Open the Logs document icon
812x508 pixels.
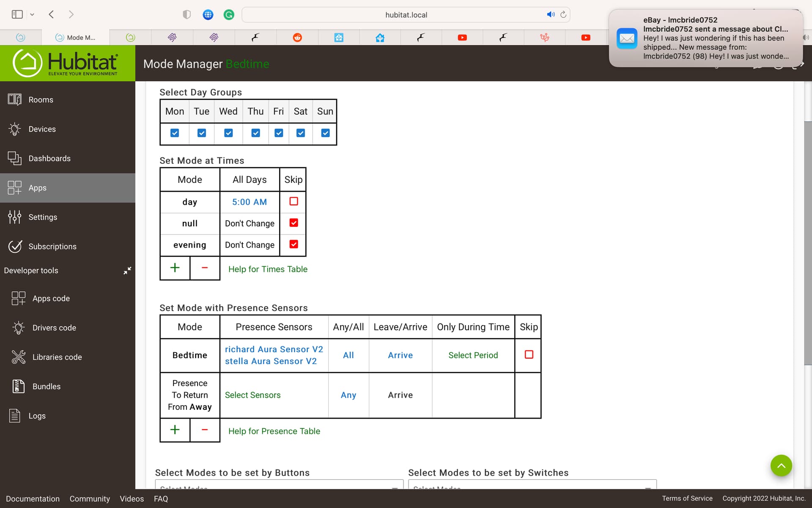14,416
